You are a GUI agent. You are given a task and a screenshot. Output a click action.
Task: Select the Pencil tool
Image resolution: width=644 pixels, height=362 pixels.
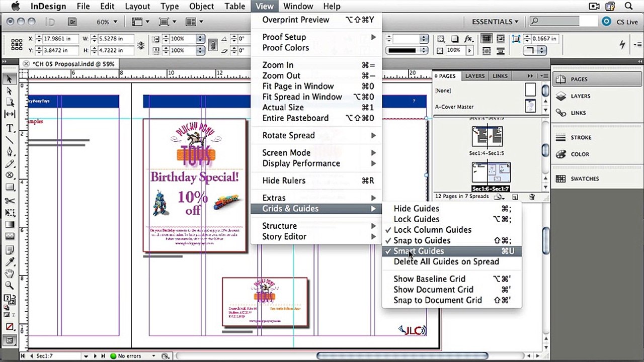(x=10, y=164)
